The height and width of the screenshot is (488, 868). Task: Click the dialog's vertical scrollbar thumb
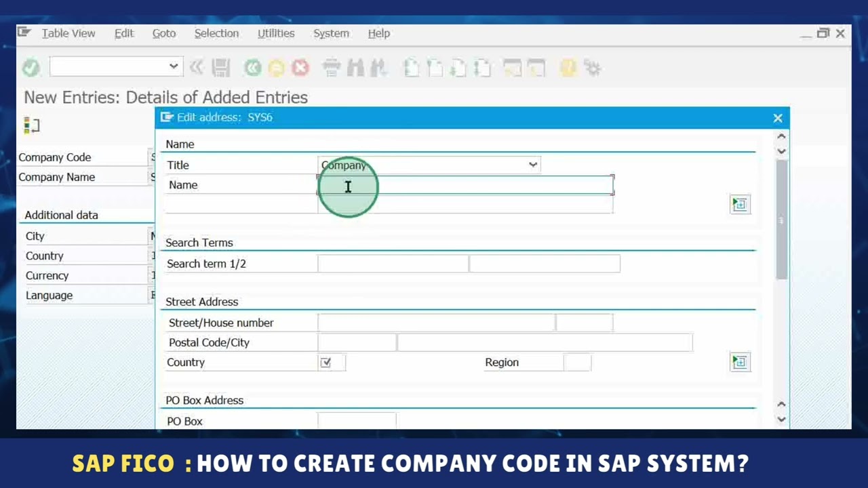point(781,219)
